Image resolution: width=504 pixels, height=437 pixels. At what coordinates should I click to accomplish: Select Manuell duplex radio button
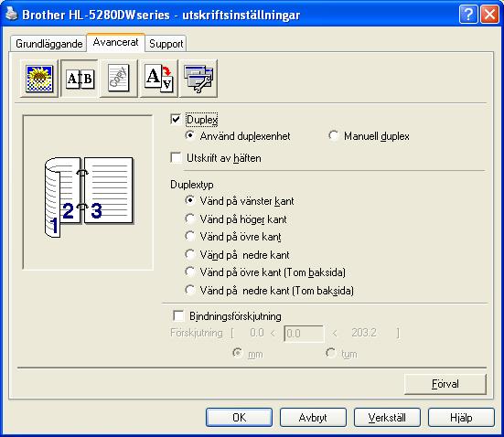click(333, 135)
